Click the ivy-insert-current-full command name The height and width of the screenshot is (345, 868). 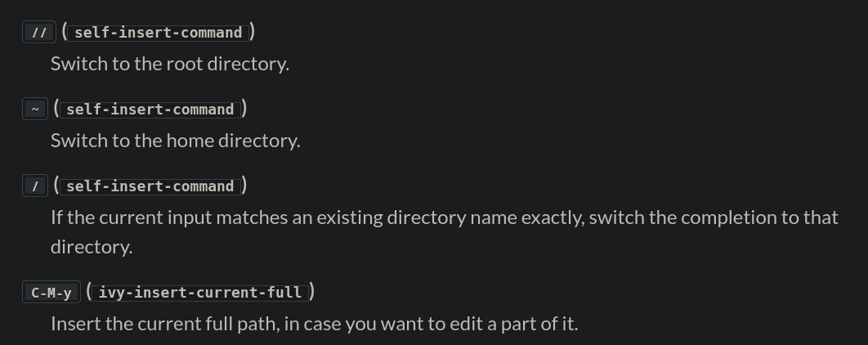point(200,293)
